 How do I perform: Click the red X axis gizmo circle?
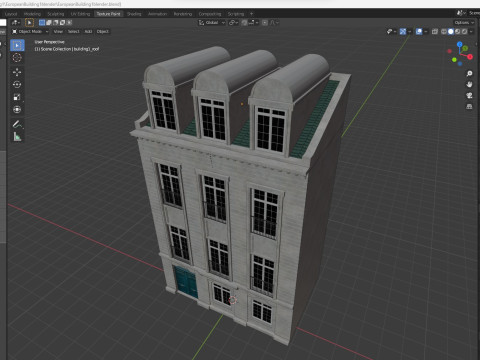click(470, 57)
